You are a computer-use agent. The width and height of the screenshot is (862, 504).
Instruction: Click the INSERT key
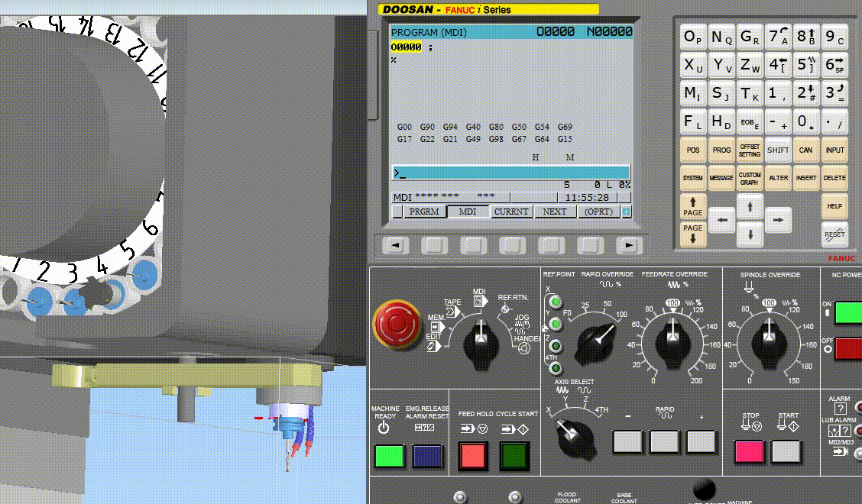[806, 177]
